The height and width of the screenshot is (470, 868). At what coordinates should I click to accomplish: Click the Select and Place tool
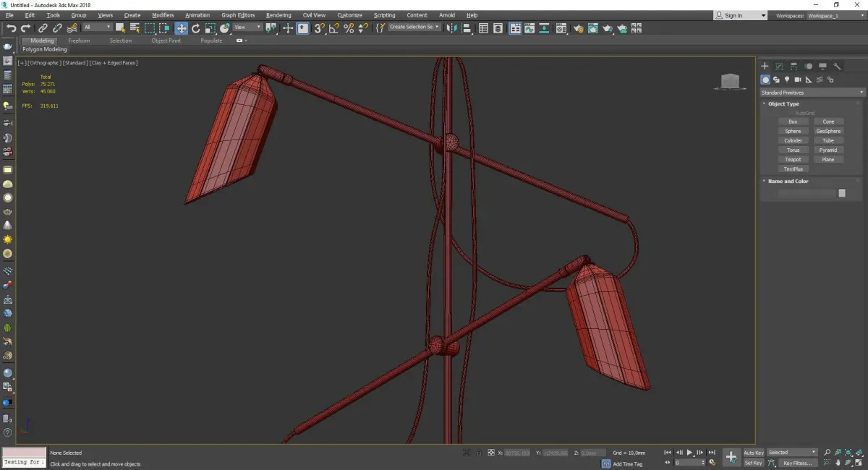pyautogui.click(x=225, y=28)
